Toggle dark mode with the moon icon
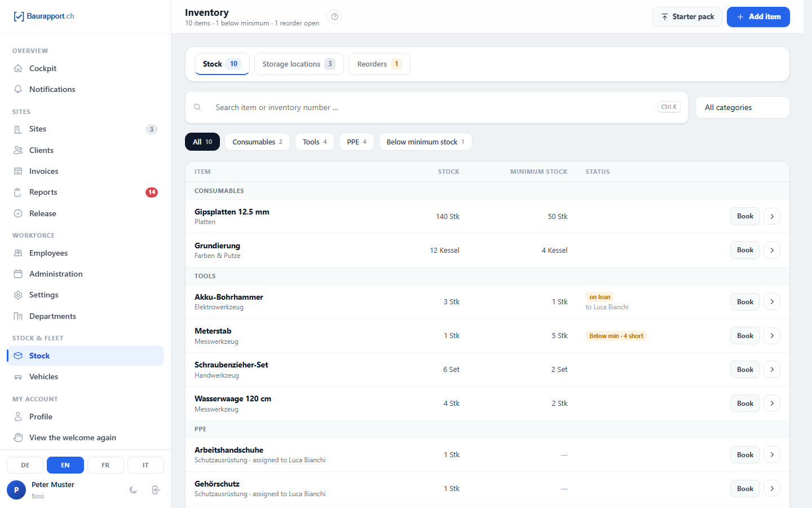 133,490
